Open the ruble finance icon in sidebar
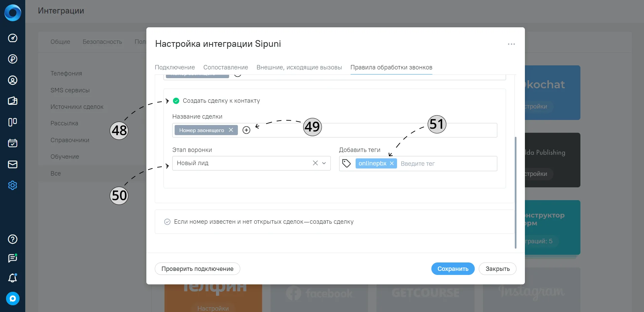 pyautogui.click(x=12, y=59)
